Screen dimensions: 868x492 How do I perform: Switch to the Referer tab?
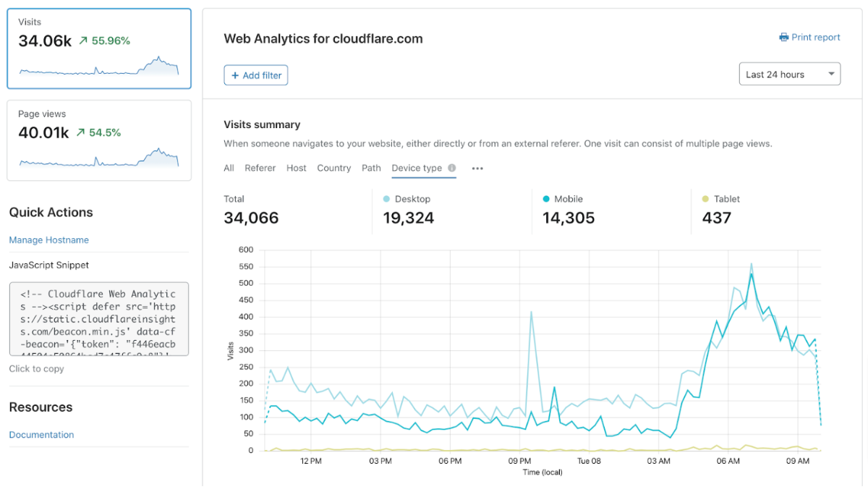click(260, 168)
